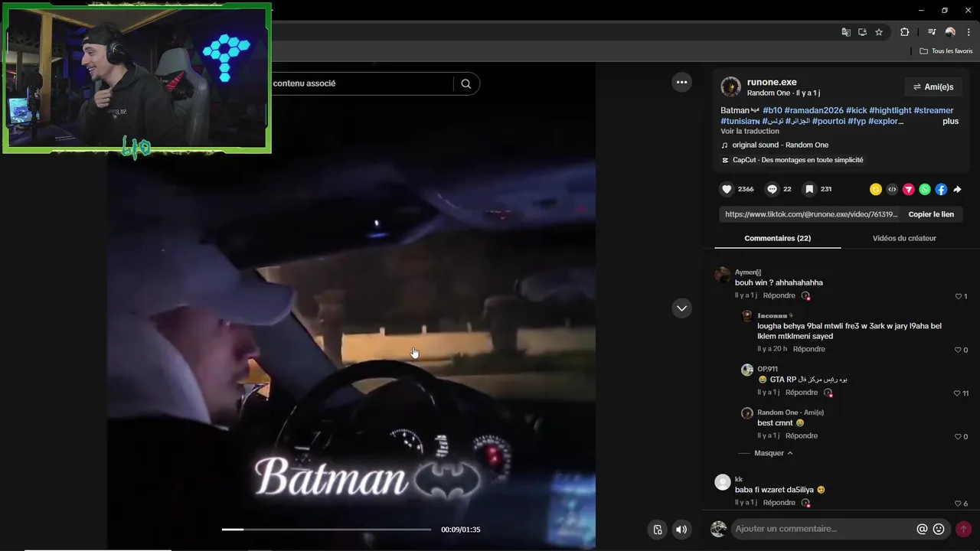Click Copier le lien button
This screenshot has width=980, height=551.
[931, 214]
